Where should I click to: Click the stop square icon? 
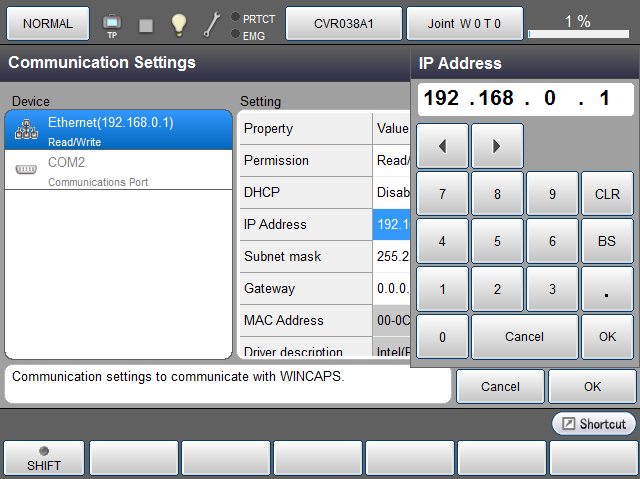146,24
